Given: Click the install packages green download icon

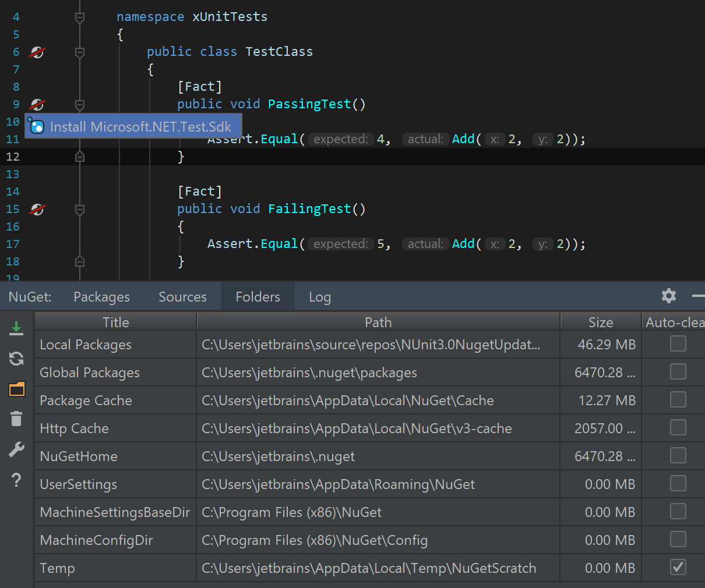Looking at the screenshot, I should pyautogui.click(x=16, y=329).
